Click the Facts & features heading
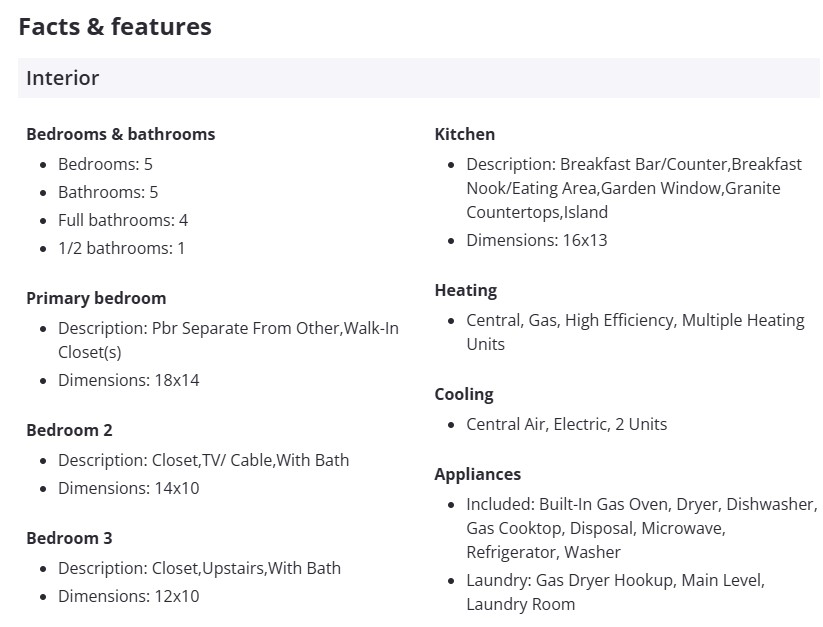Image resolution: width=823 pixels, height=627 pixels. click(x=115, y=27)
